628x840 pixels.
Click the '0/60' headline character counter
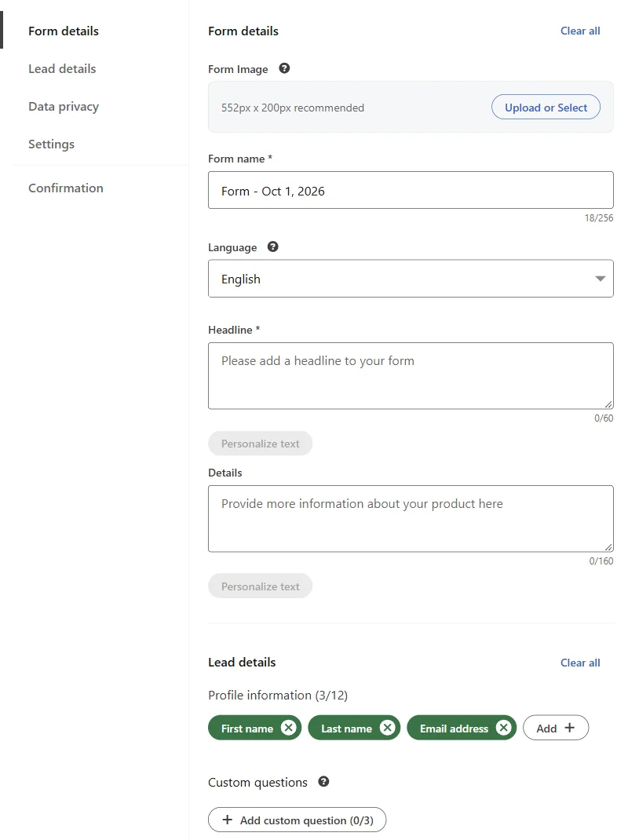point(604,418)
